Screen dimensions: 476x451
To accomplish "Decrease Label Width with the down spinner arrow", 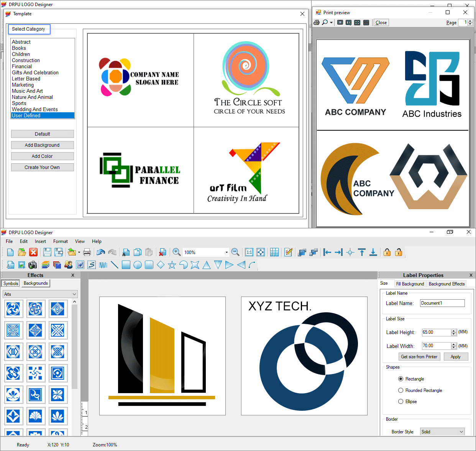I will coord(454,348).
